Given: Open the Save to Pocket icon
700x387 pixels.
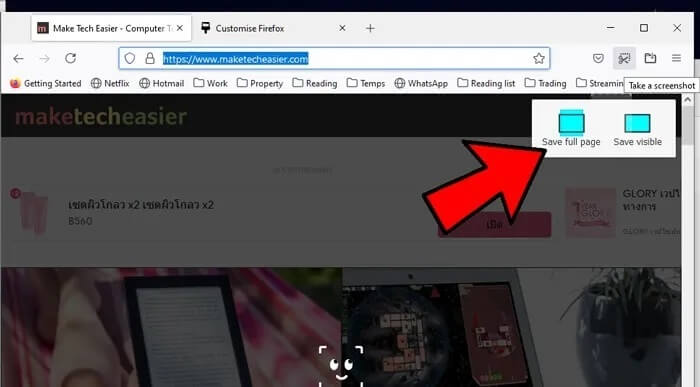Looking at the screenshot, I should [x=598, y=58].
